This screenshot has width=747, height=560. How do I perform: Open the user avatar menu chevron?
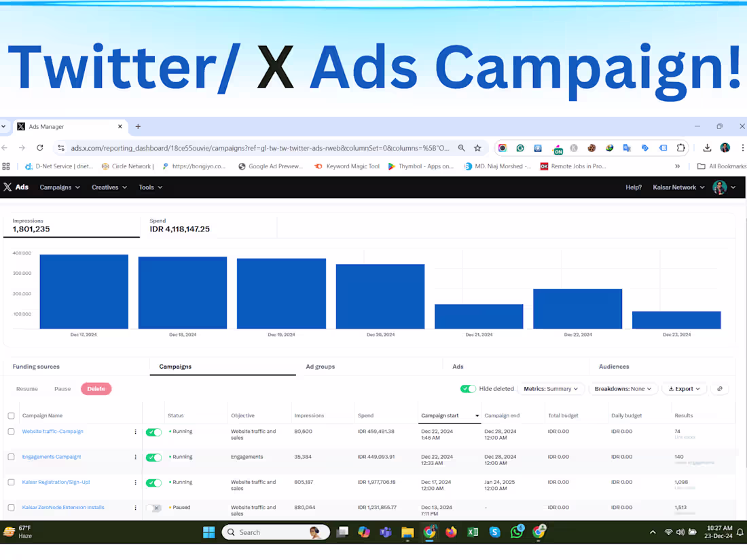(x=733, y=187)
